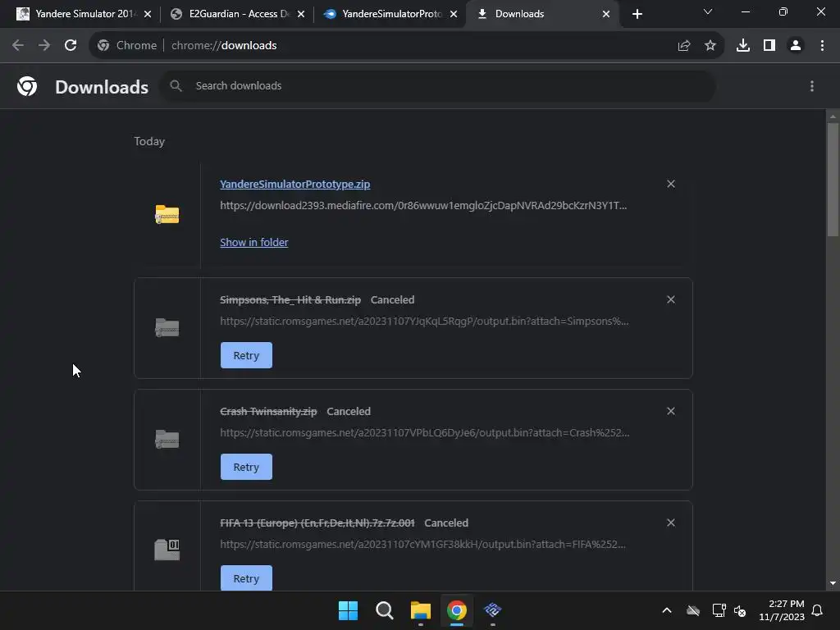Screen dimensions: 840x630
Task: Click the Chrome site info chip
Action: (127, 46)
